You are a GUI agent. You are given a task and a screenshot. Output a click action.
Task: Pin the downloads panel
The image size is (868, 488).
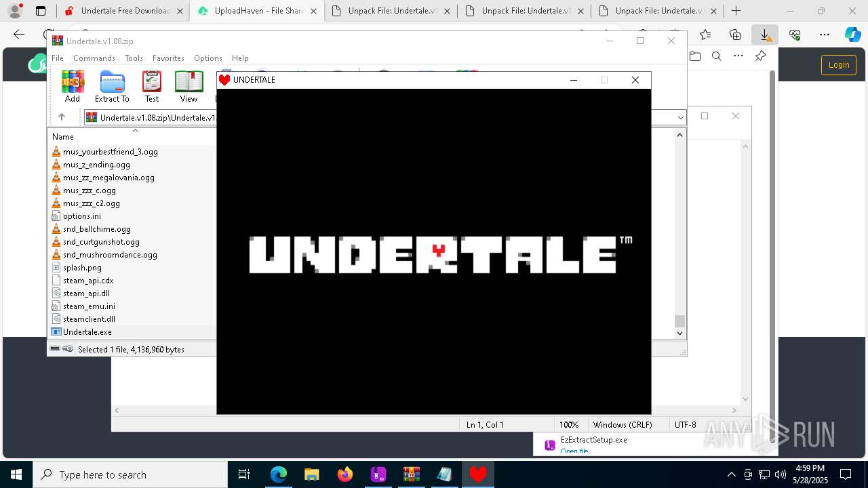click(x=760, y=56)
